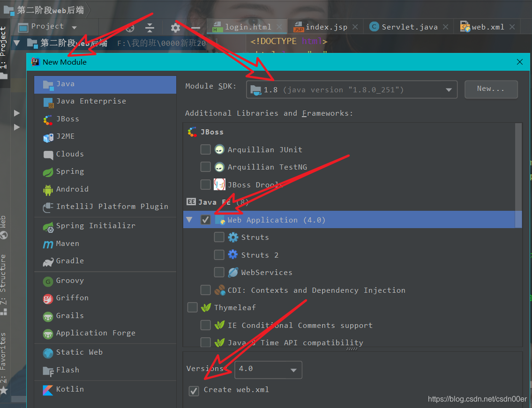Switch to web.xml editor tab

487,27
